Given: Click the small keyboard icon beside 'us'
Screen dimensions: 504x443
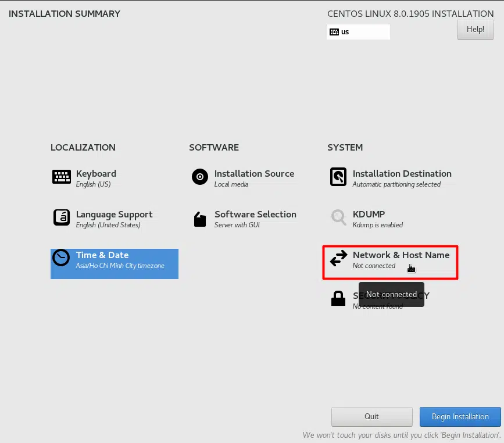Looking at the screenshot, I should [x=334, y=32].
